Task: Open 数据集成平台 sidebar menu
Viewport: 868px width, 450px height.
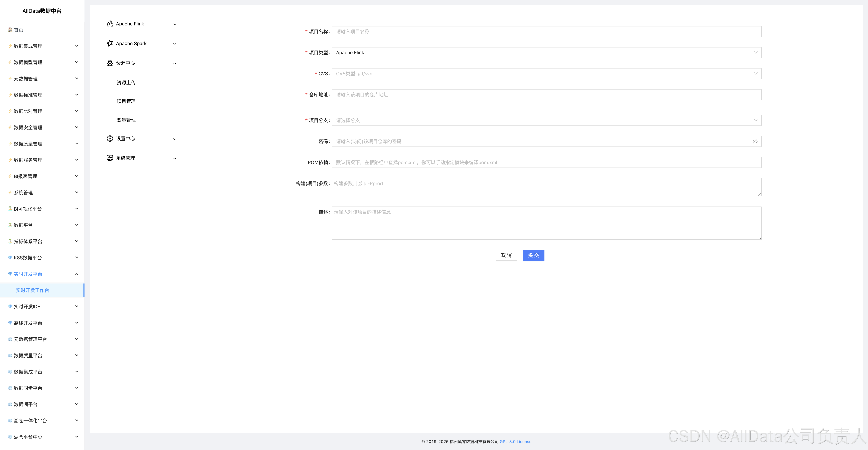Action: click(42, 372)
